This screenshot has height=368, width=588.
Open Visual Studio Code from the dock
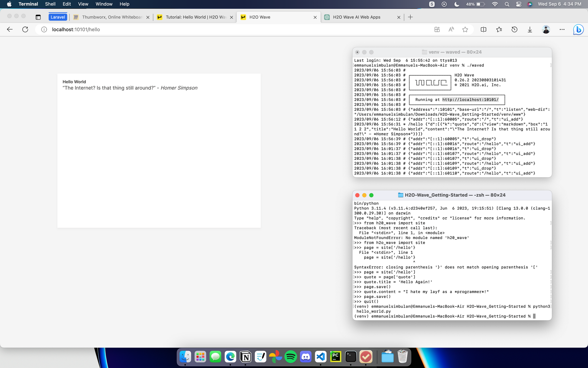[320, 357]
